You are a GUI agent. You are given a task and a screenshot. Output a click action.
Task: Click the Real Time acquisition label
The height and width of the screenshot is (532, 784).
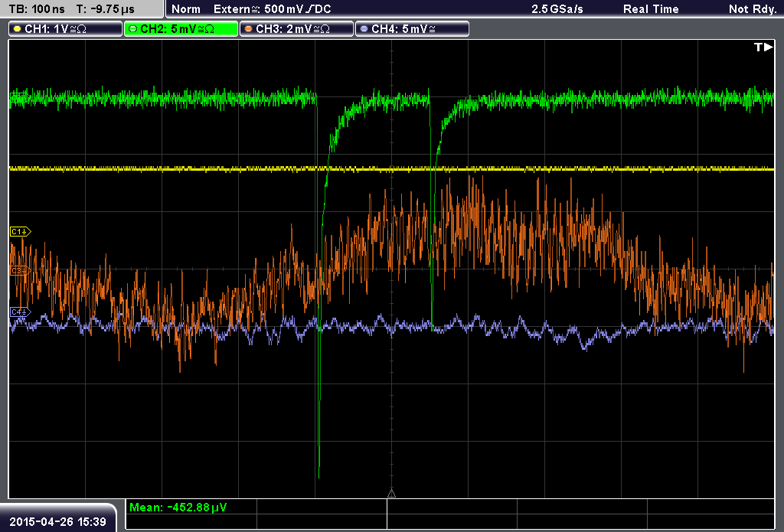(651, 9)
